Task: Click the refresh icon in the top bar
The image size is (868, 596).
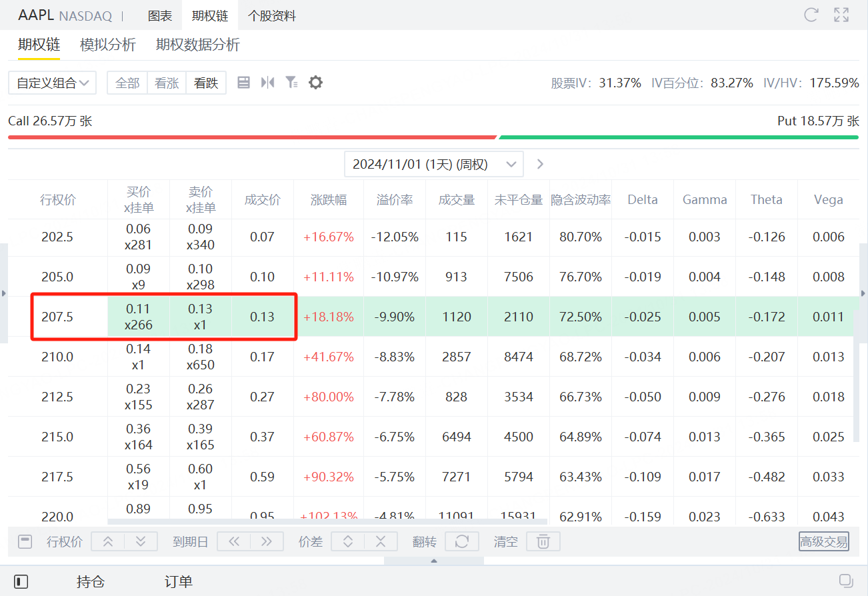Action: point(811,15)
